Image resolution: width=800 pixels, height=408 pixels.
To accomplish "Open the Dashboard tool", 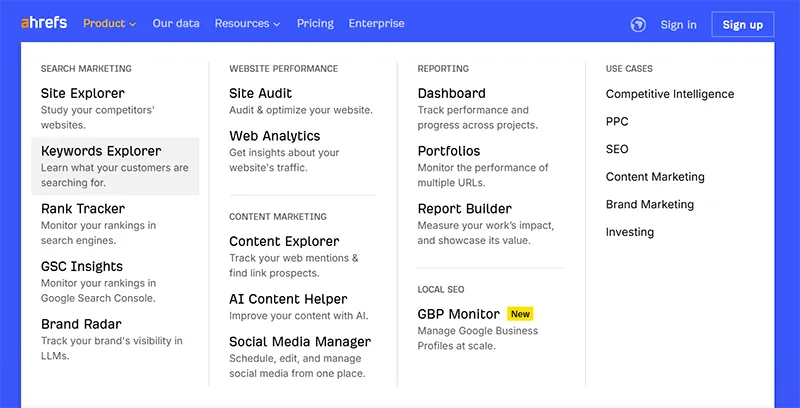I will pyautogui.click(x=452, y=93).
